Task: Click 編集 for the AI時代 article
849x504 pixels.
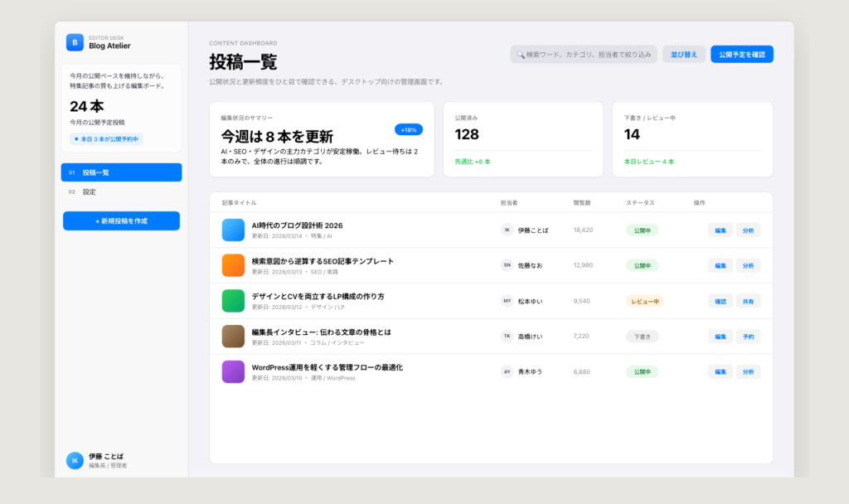Action: point(720,230)
